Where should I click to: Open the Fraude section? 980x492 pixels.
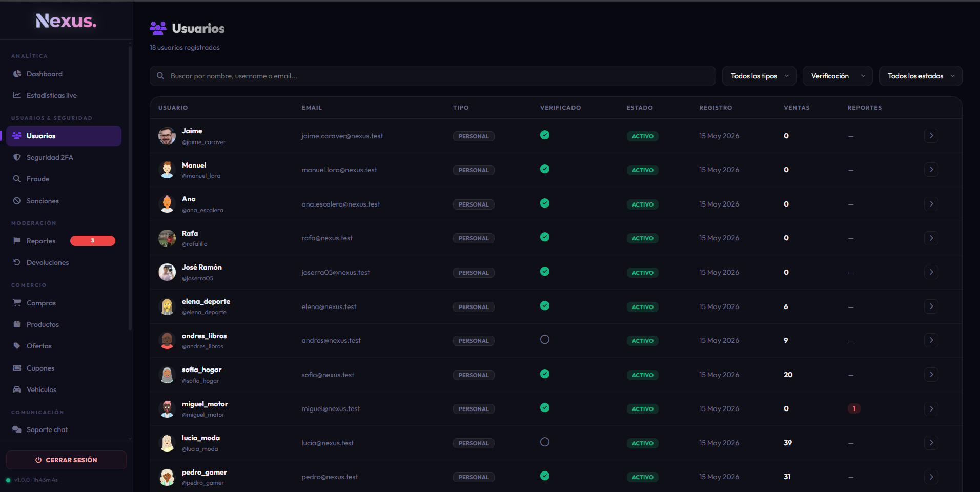pyautogui.click(x=64, y=179)
